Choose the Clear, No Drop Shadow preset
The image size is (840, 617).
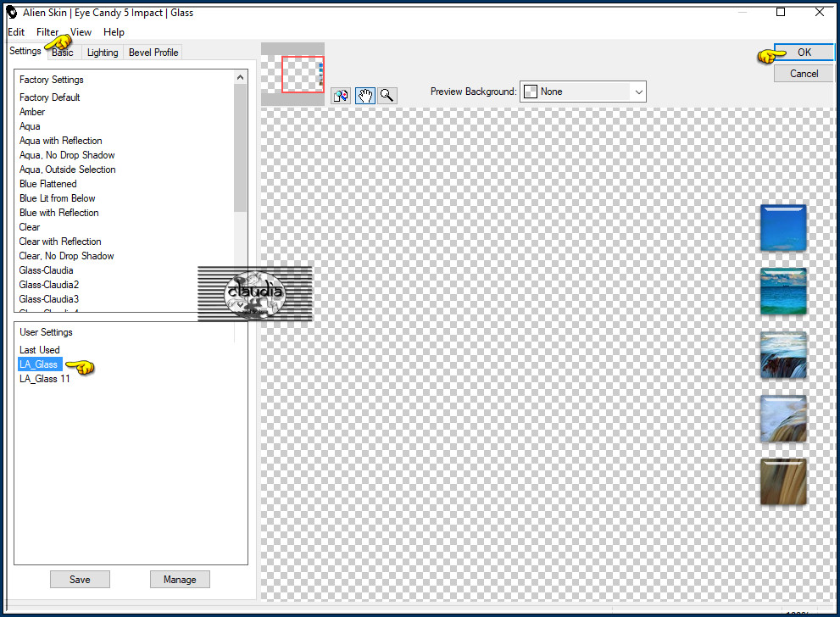pos(66,257)
